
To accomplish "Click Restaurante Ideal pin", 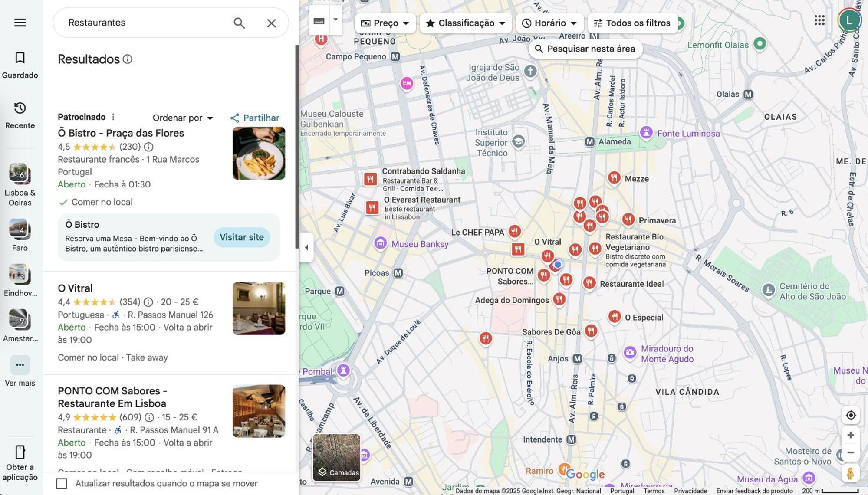I will point(589,283).
